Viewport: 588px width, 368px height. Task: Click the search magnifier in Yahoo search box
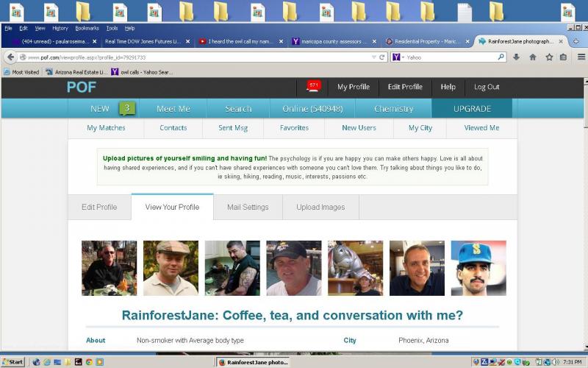pyautogui.click(x=501, y=57)
